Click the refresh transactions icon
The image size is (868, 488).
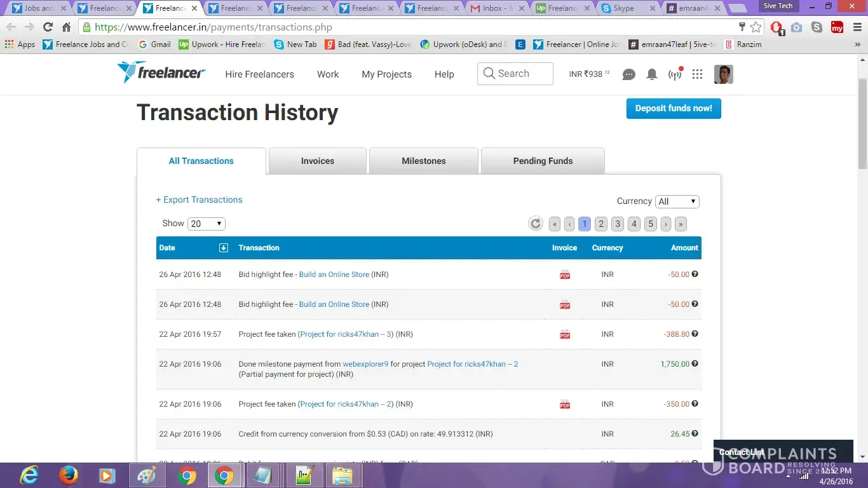point(536,224)
